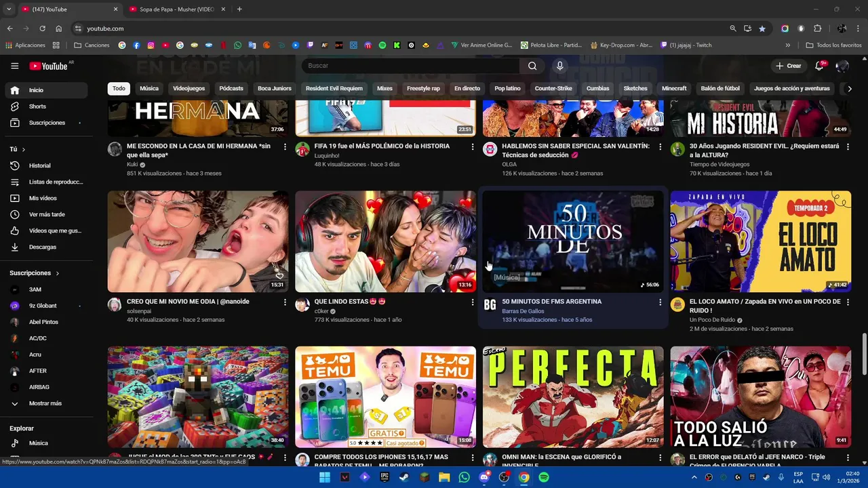
Task: Play the EL LOCO AMATO thumbnail
Action: pyautogui.click(x=761, y=241)
